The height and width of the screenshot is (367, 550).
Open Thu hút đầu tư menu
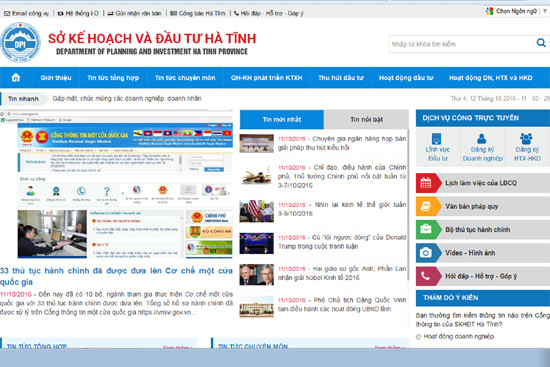click(x=341, y=78)
